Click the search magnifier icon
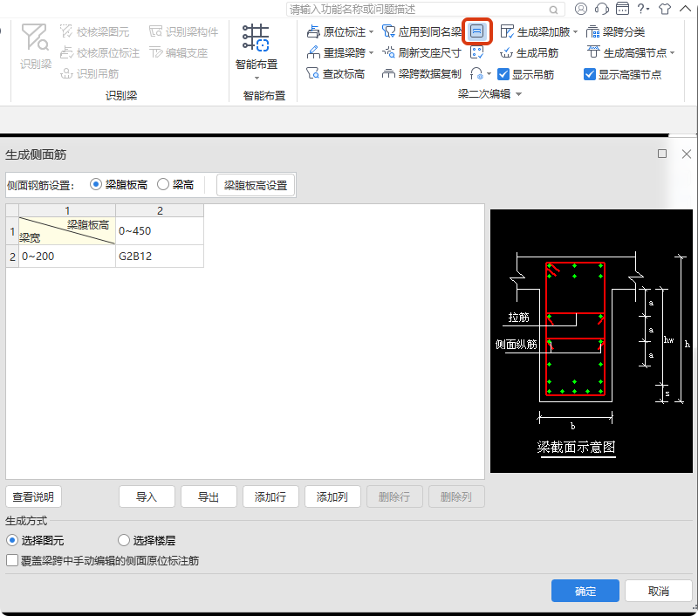Screen dimensions: 698x616 tap(553, 10)
